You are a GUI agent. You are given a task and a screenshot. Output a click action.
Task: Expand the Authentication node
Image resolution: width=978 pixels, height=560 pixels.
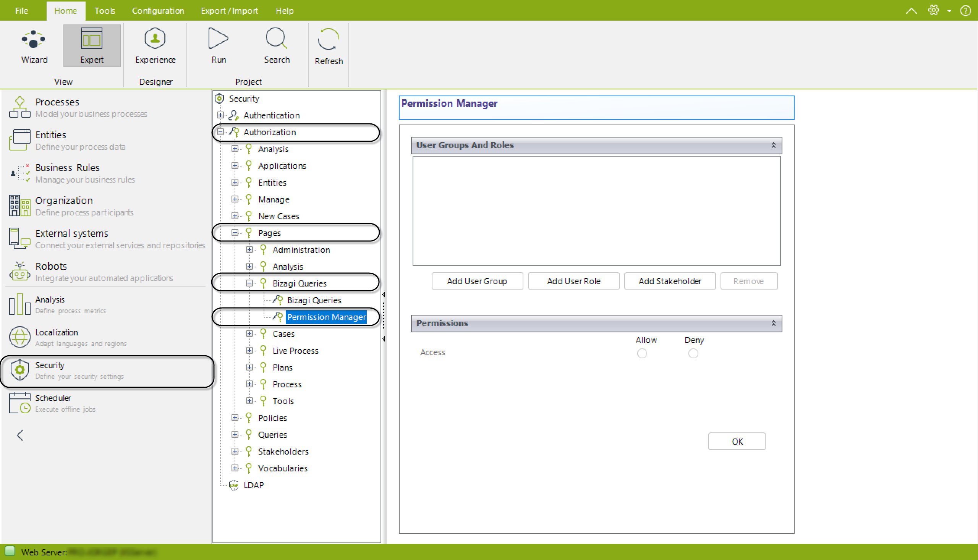220,115
